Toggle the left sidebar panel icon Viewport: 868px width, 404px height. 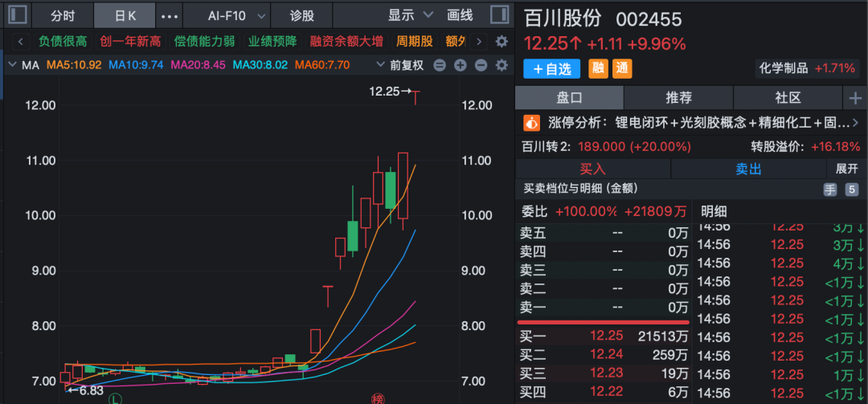click(x=17, y=14)
